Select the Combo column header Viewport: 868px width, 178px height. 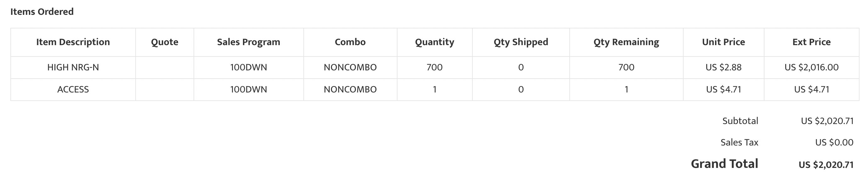pyautogui.click(x=350, y=42)
